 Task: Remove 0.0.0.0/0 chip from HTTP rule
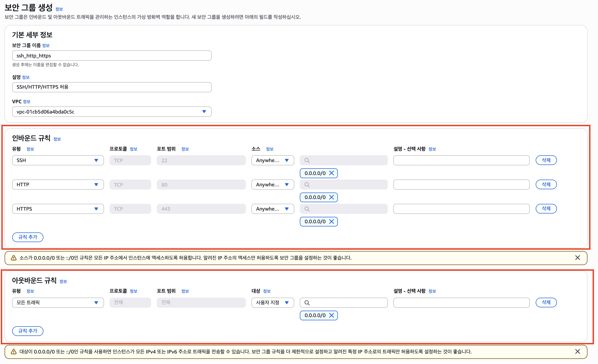tap(332, 197)
